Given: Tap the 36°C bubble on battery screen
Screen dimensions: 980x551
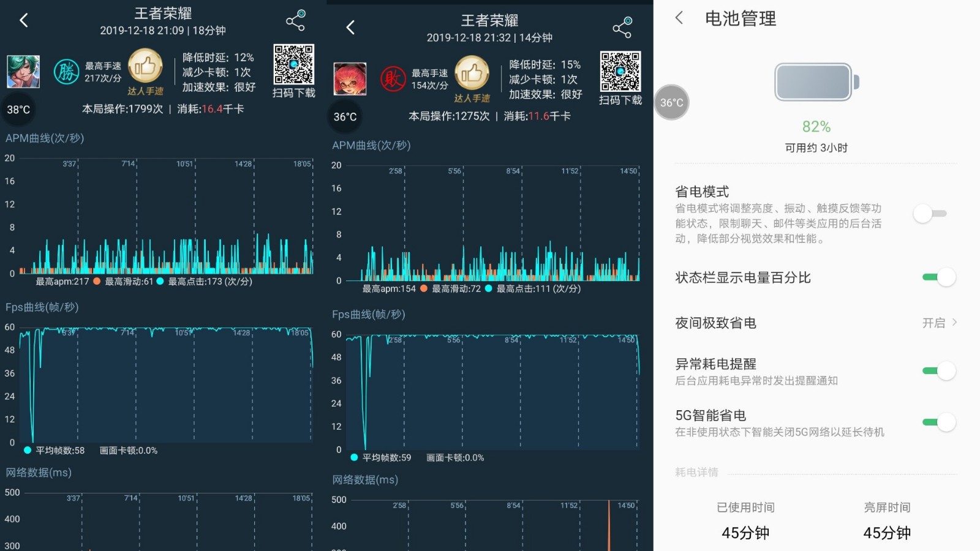Looking at the screenshot, I should click(672, 102).
